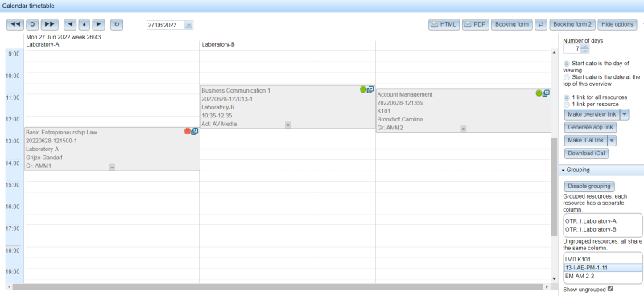Click the Business Communication 1 event title
644x296 pixels.
pyautogui.click(x=236, y=90)
